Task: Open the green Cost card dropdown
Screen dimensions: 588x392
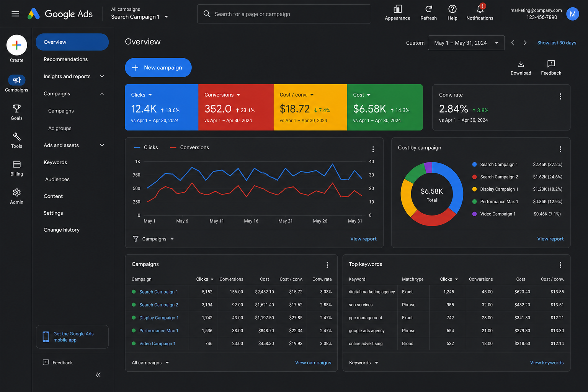Action: point(362,95)
